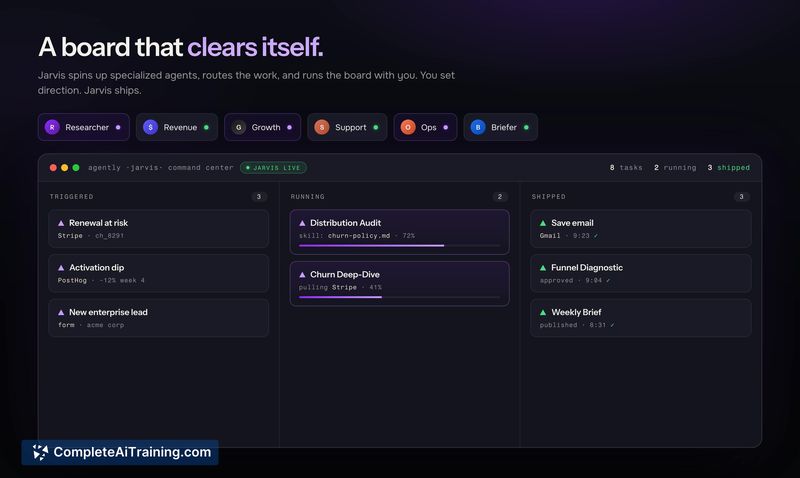Click the O Ops avatar icon

408,127
